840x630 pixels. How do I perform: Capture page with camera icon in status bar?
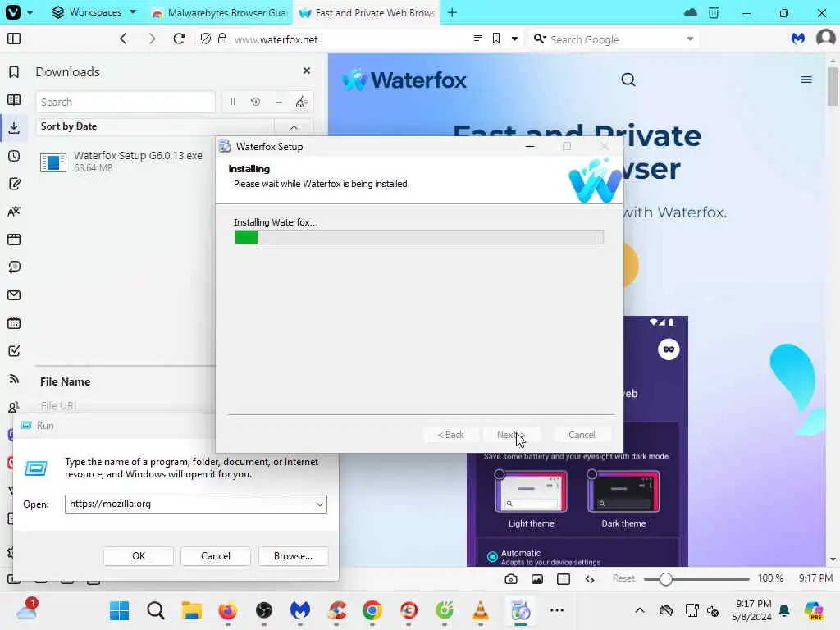[x=510, y=579]
